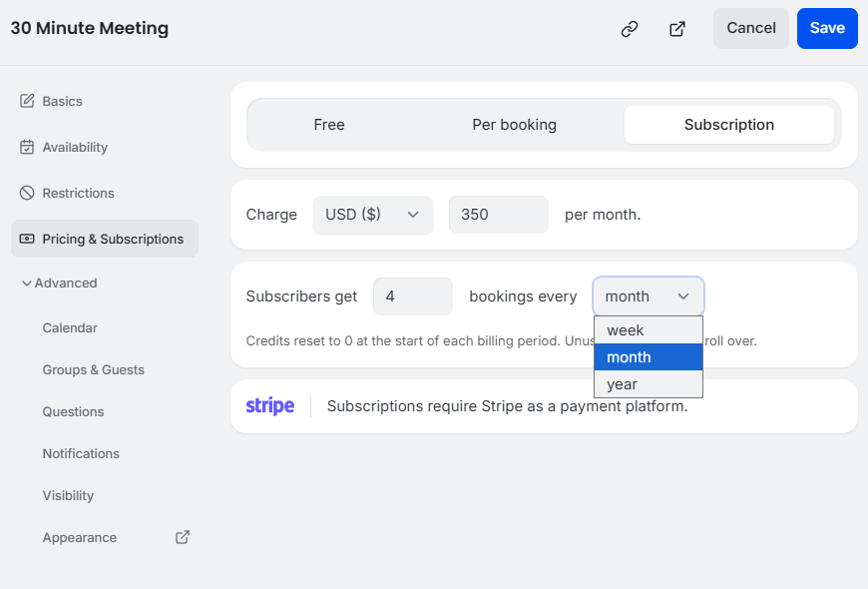This screenshot has height=589, width=868.
Task: Select the Free pricing option
Action: 329,125
